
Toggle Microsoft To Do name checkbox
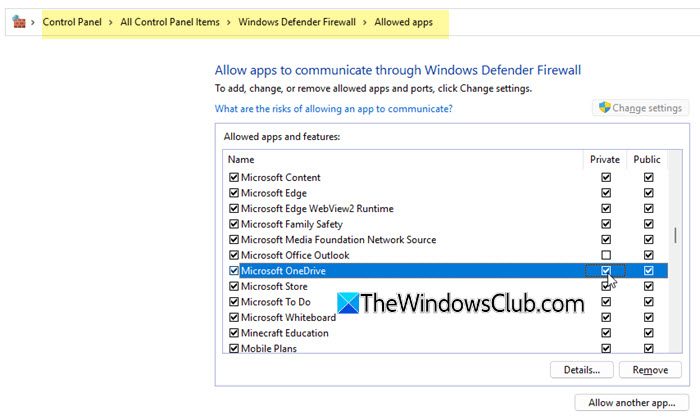(x=233, y=302)
